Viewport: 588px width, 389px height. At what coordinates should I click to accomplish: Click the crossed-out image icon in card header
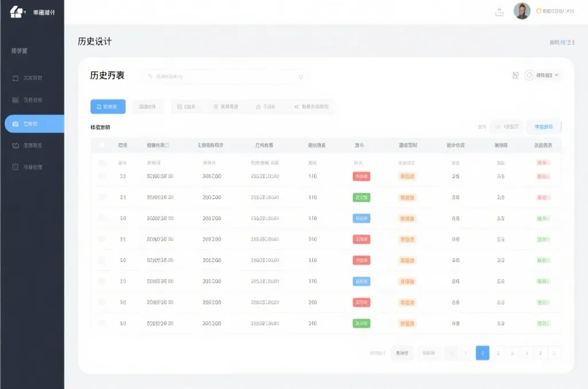pyautogui.click(x=515, y=75)
